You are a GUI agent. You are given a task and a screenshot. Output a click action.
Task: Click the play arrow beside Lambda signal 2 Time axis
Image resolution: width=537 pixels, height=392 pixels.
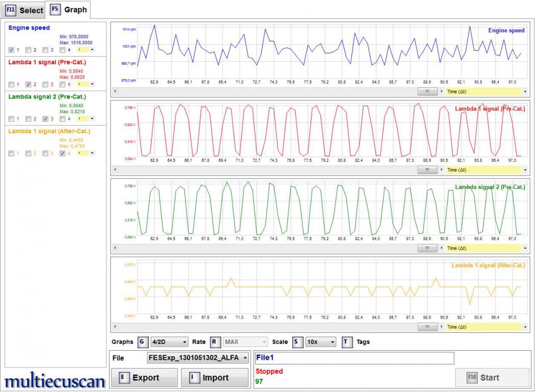coord(442,248)
